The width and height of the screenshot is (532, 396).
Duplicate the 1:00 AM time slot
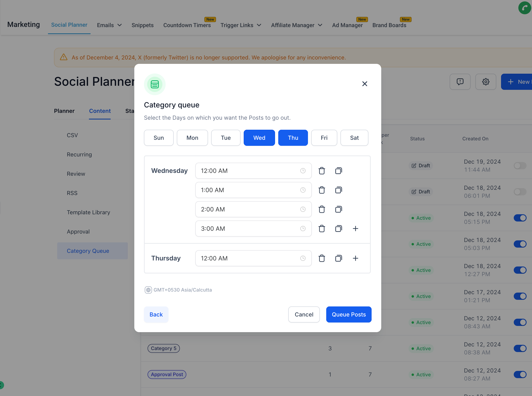[x=338, y=190]
